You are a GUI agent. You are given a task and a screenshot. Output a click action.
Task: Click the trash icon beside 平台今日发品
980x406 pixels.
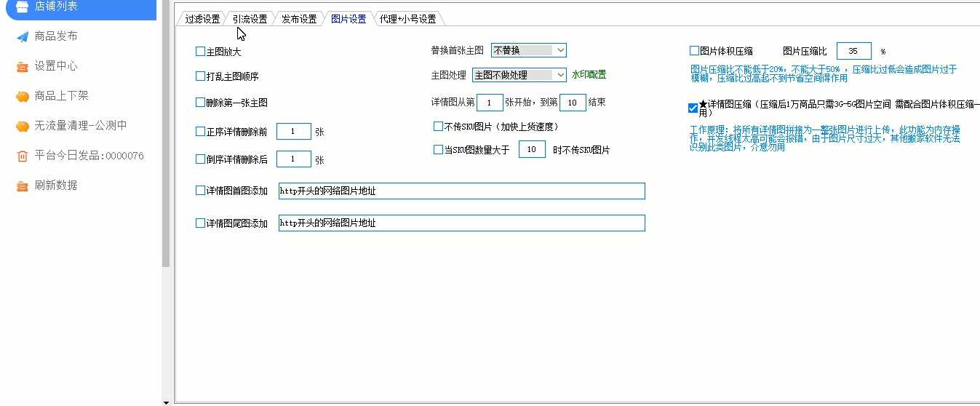coord(23,156)
